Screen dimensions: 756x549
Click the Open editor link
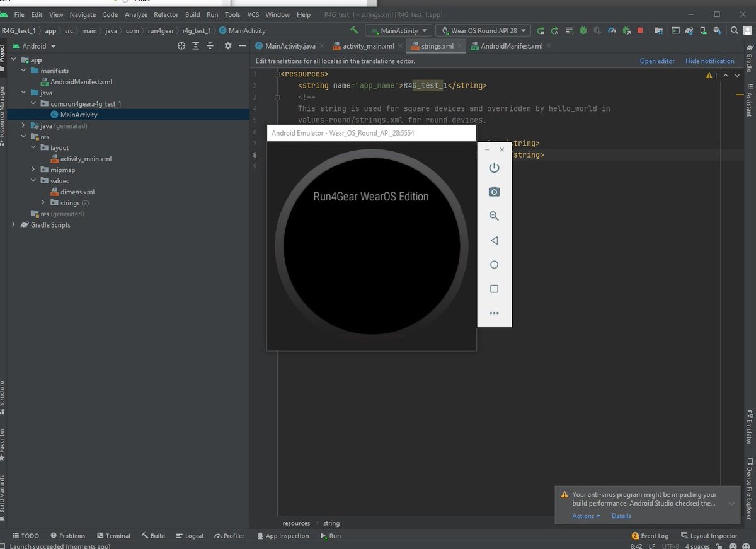[657, 61]
